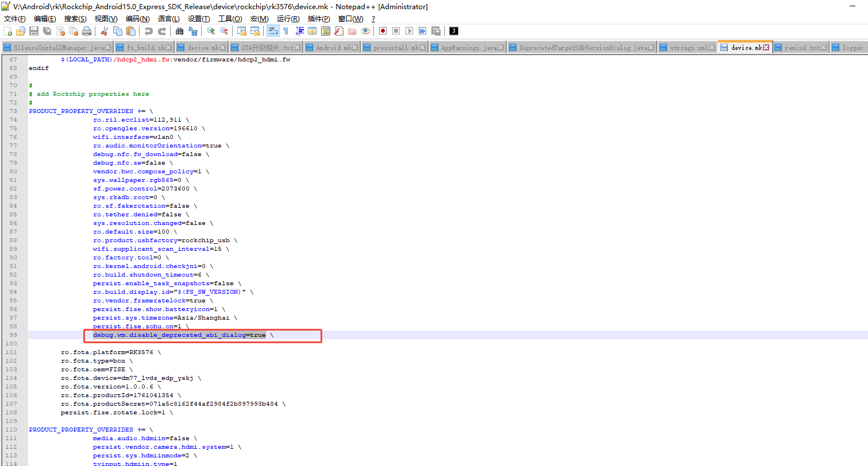Switch to fs_build.sh tab

145,48
